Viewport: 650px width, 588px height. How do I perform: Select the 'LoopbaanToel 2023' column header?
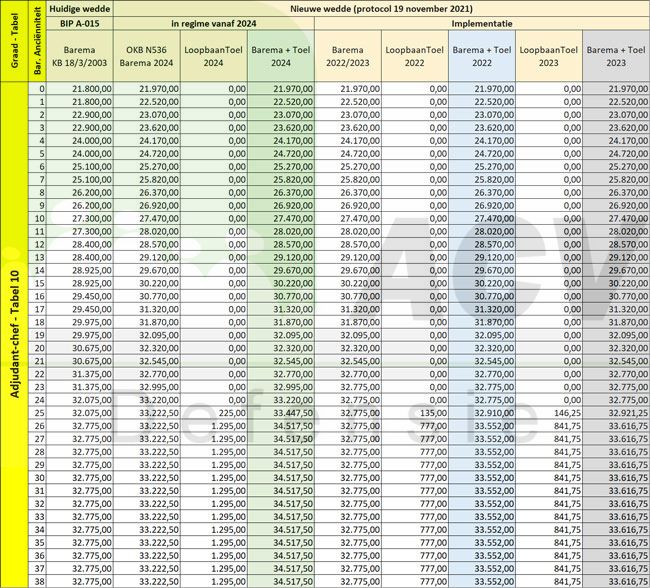pyautogui.click(x=549, y=56)
